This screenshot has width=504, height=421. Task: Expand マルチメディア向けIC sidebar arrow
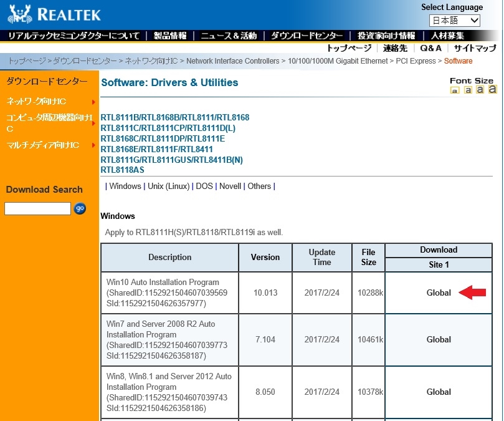(x=93, y=145)
